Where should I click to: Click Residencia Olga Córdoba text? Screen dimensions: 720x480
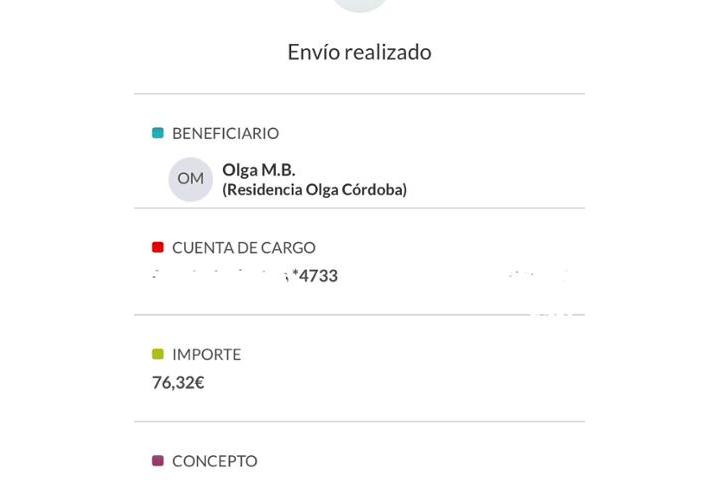315,190
